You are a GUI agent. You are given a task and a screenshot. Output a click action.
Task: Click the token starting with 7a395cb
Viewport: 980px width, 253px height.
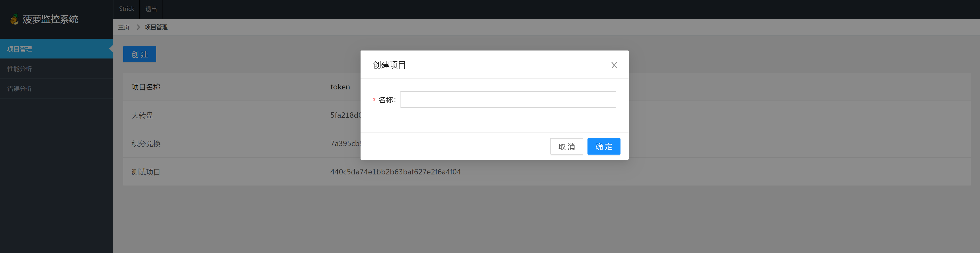pyautogui.click(x=345, y=144)
